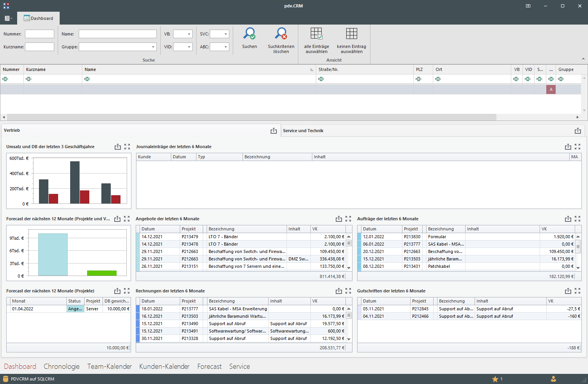Select all entries with 'alle Einträge auswählen'
588x384 pixels.
[316, 34]
